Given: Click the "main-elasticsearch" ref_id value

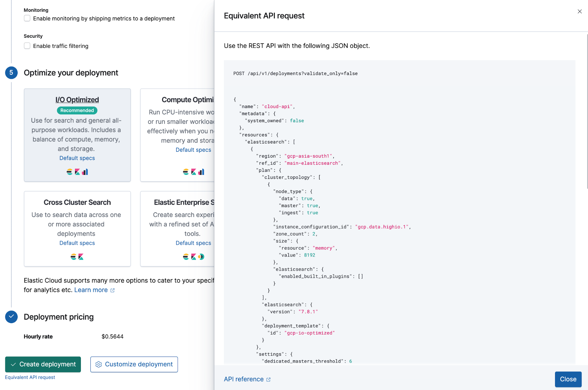Looking at the screenshot, I should click(x=312, y=163).
